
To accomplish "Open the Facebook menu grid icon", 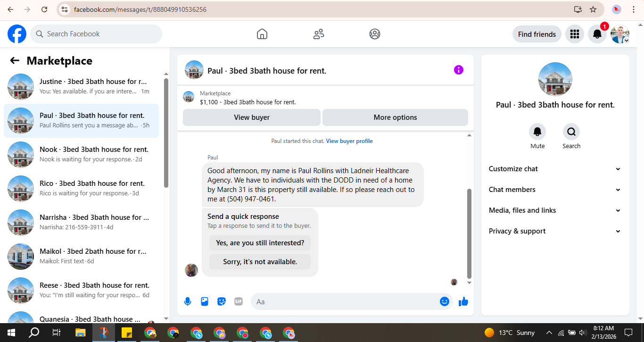I will click(574, 34).
